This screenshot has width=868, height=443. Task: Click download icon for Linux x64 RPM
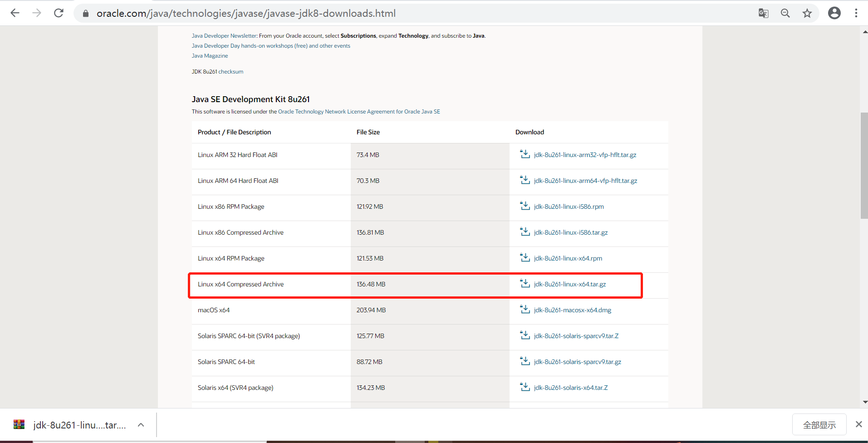pyautogui.click(x=525, y=258)
